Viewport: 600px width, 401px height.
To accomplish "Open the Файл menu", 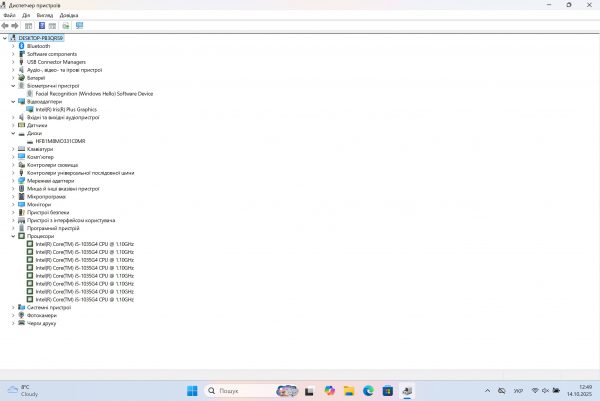I will 9,16.
